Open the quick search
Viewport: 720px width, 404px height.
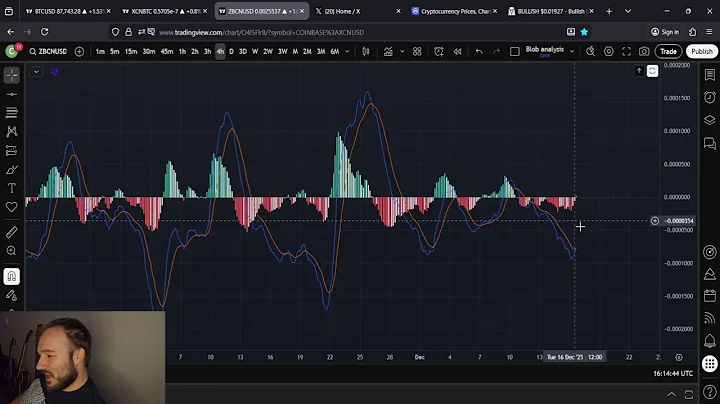click(591, 51)
